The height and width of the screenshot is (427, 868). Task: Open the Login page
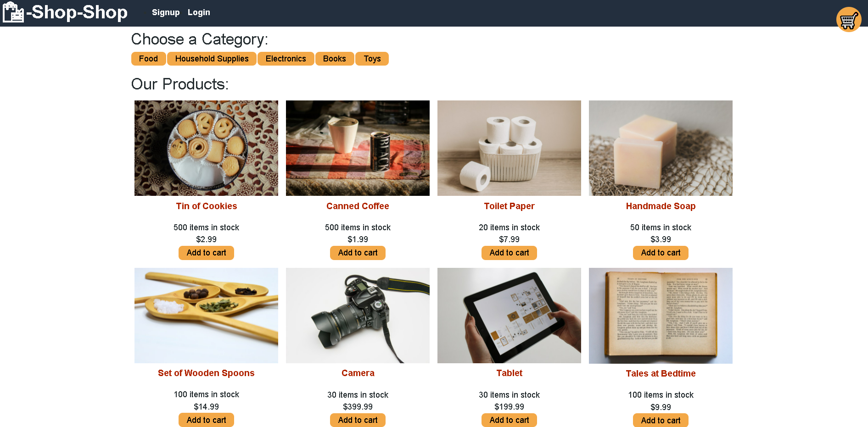click(199, 12)
